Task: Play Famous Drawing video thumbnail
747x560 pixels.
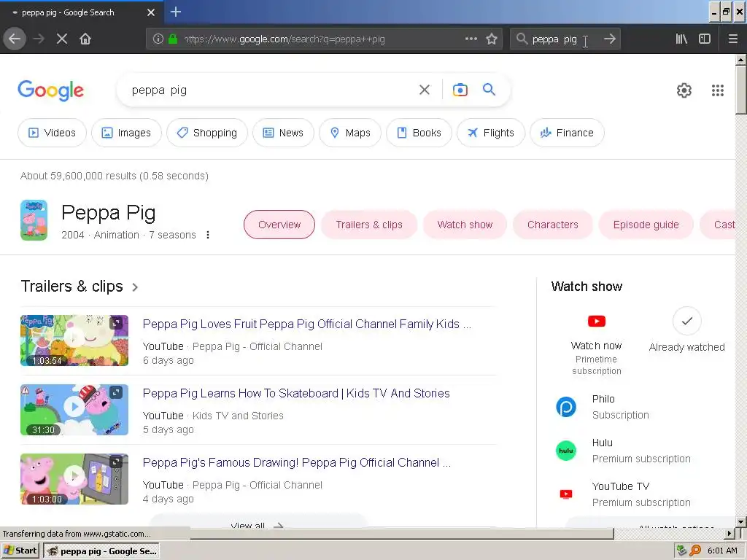Action: [x=74, y=479]
